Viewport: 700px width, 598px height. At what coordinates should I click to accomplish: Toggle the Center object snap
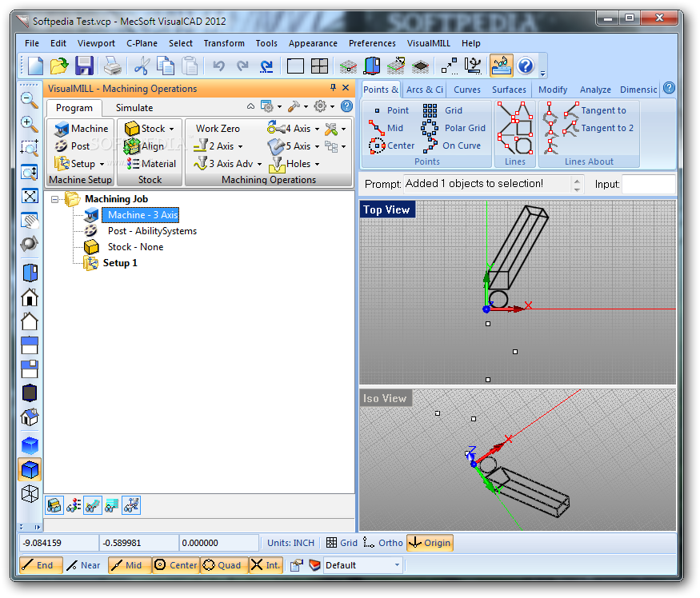click(x=175, y=565)
